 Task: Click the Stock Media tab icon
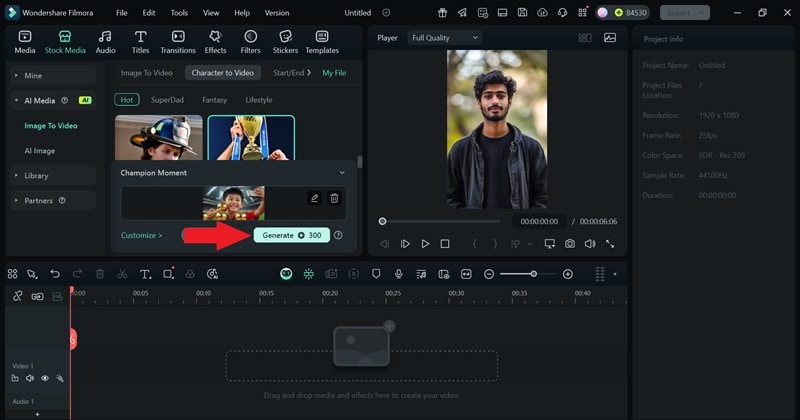[65, 37]
